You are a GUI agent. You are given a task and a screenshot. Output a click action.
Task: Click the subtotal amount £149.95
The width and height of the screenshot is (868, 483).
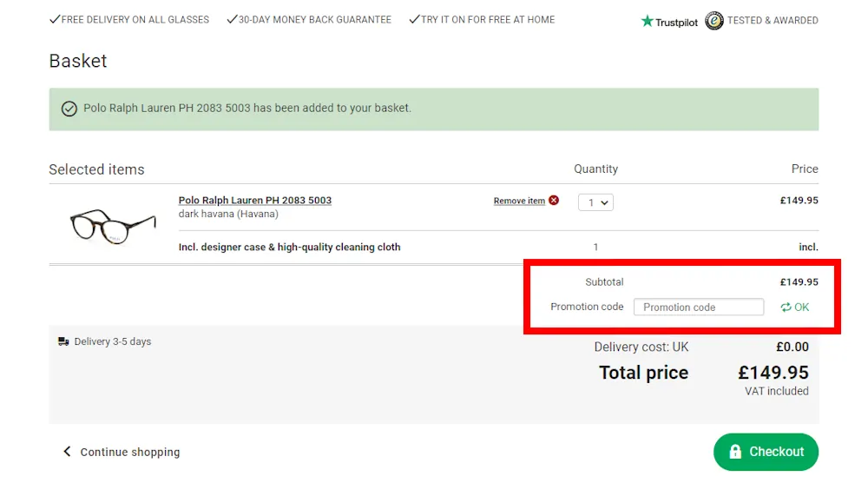pyautogui.click(x=799, y=282)
